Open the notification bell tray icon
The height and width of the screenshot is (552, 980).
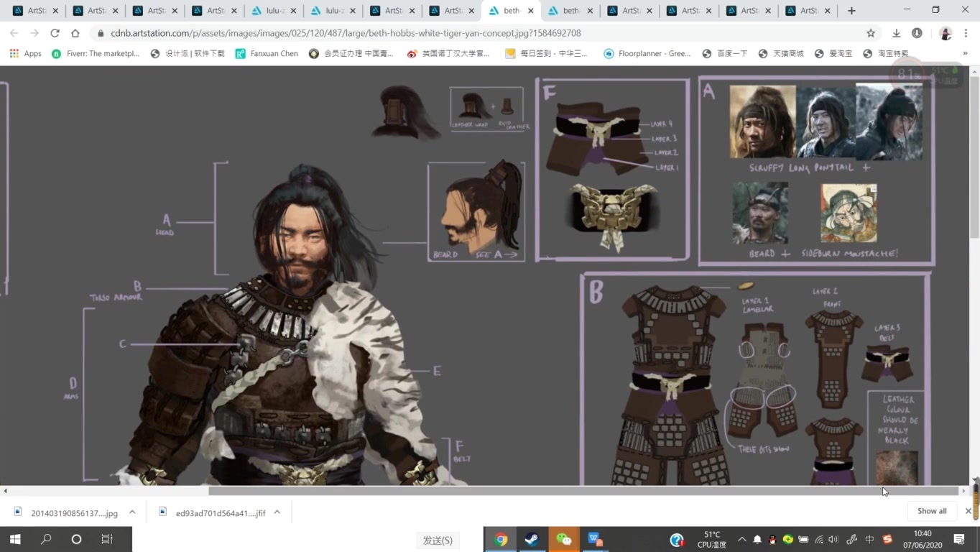(757, 539)
